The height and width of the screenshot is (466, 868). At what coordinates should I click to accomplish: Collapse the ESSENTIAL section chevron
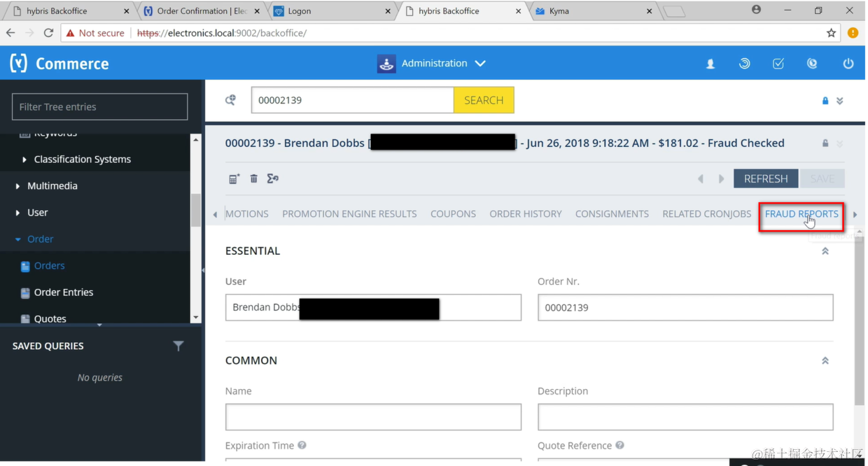click(825, 250)
